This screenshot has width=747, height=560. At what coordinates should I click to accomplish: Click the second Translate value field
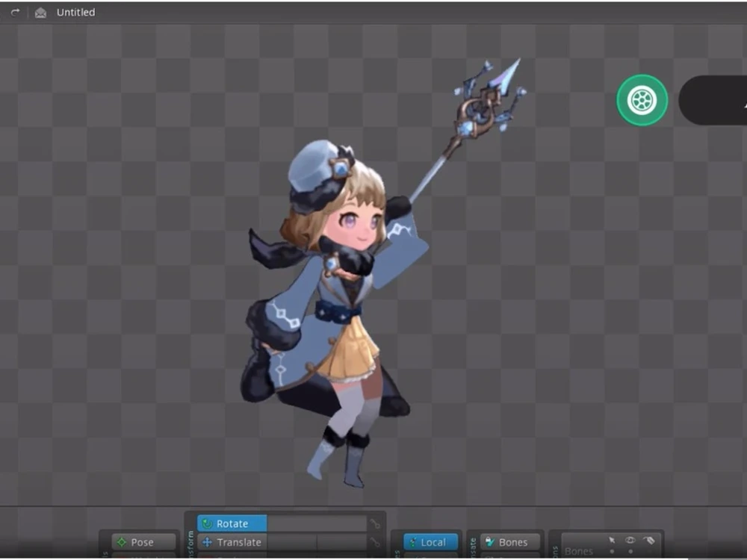(x=342, y=542)
